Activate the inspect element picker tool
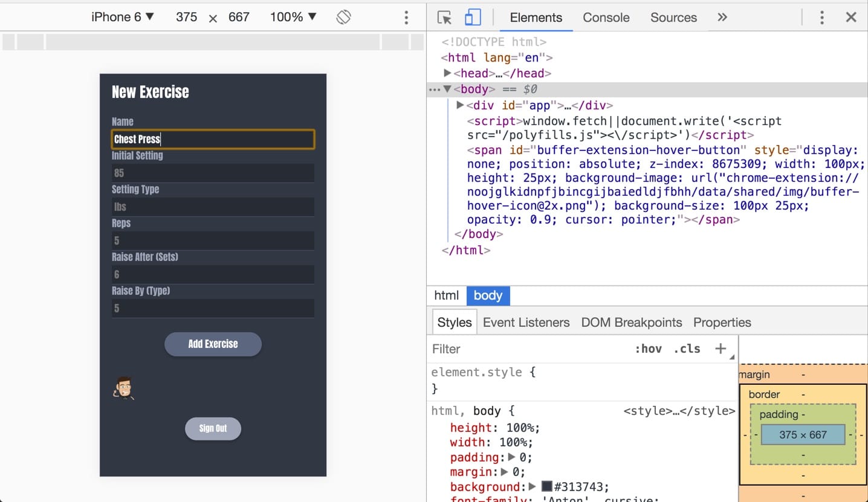 pyautogui.click(x=444, y=18)
